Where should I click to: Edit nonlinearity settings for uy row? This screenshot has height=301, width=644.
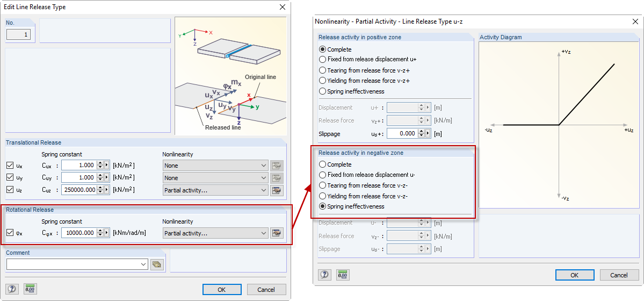tap(277, 178)
